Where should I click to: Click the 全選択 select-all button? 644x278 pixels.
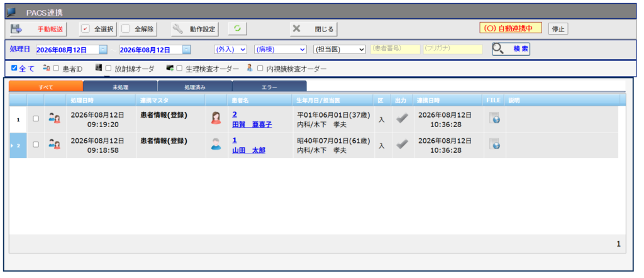click(98, 29)
